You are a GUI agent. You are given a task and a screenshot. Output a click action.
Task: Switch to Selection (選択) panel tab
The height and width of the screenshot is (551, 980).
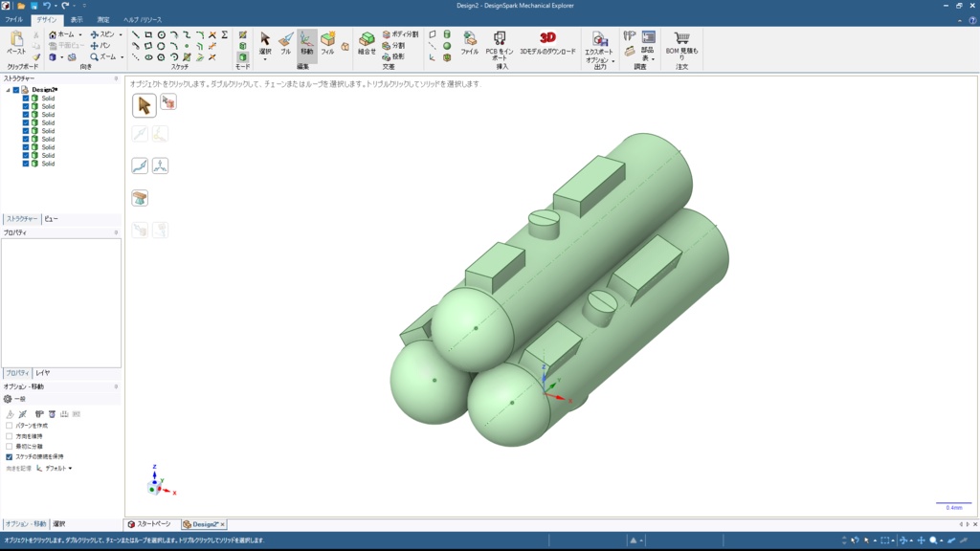tap(58, 524)
